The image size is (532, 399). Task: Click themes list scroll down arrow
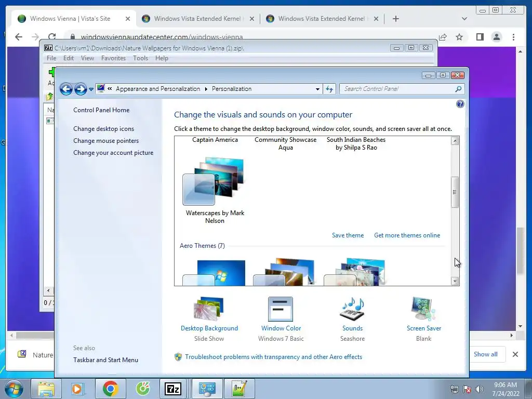[x=455, y=281]
